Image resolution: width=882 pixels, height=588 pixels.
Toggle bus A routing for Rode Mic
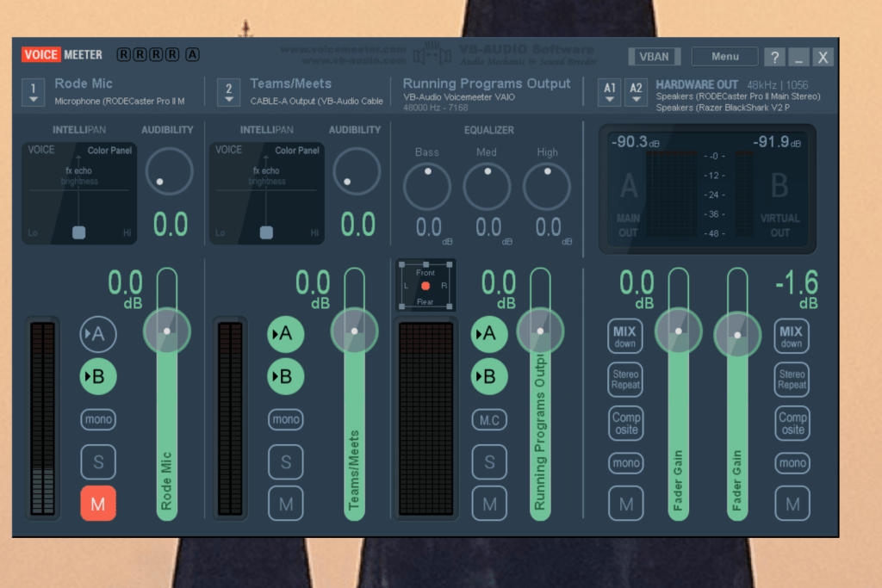[x=98, y=334]
